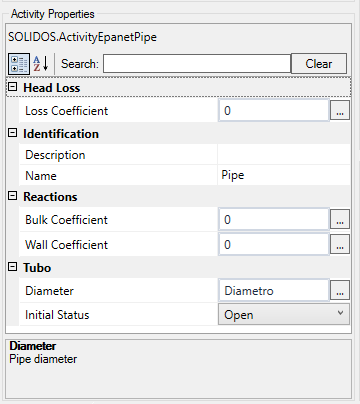Edit the Loss Coefficient value field

point(274,110)
